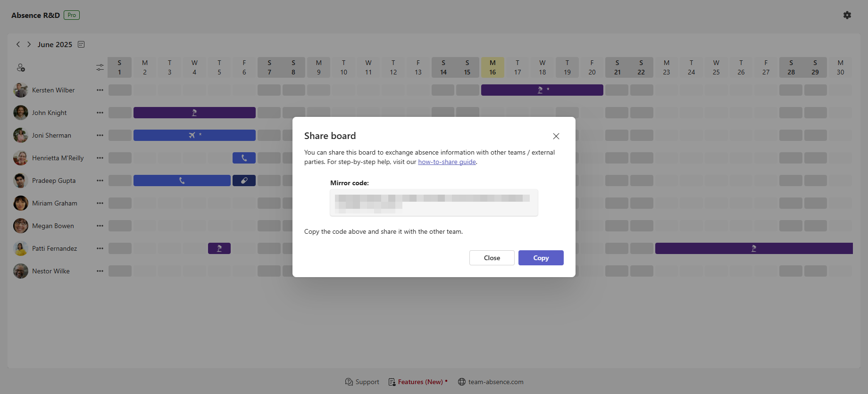Open the how-to-share guide link
The image size is (868, 394).
[447, 162]
